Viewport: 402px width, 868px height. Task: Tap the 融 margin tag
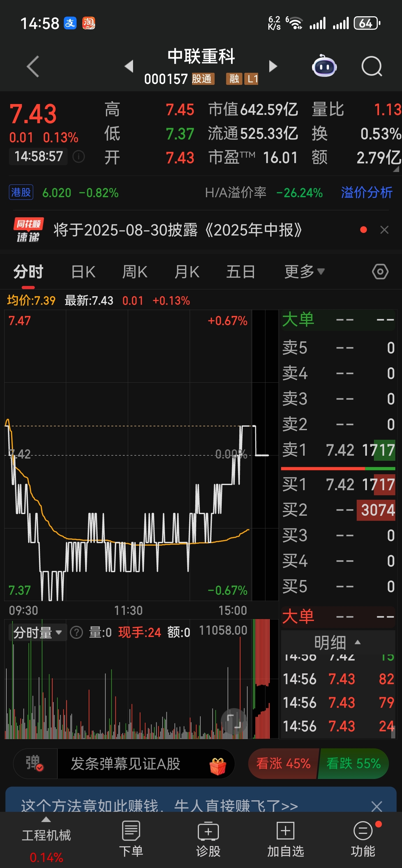234,79
